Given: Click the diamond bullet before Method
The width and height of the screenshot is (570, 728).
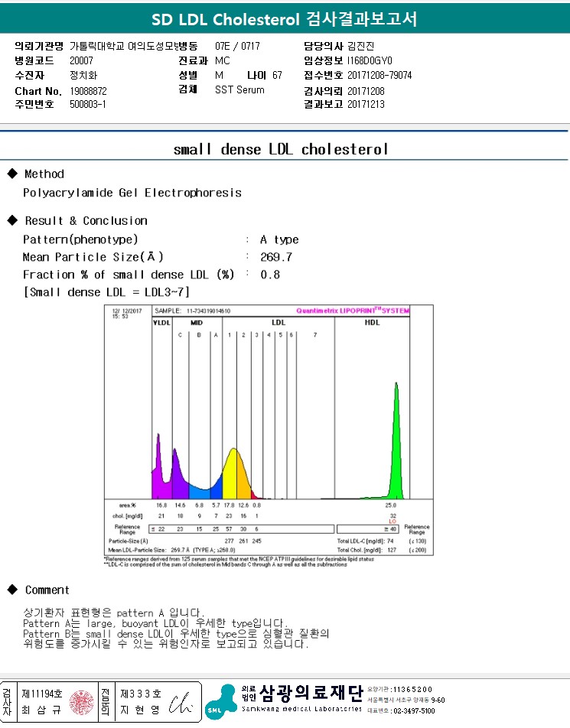Looking at the screenshot, I should (12, 174).
